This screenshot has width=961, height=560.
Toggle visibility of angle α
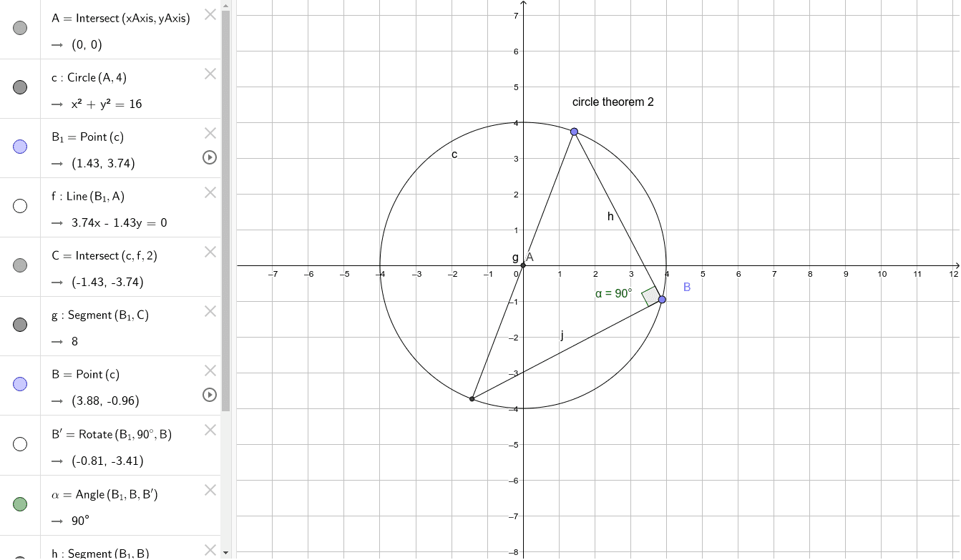tap(20, 504)
